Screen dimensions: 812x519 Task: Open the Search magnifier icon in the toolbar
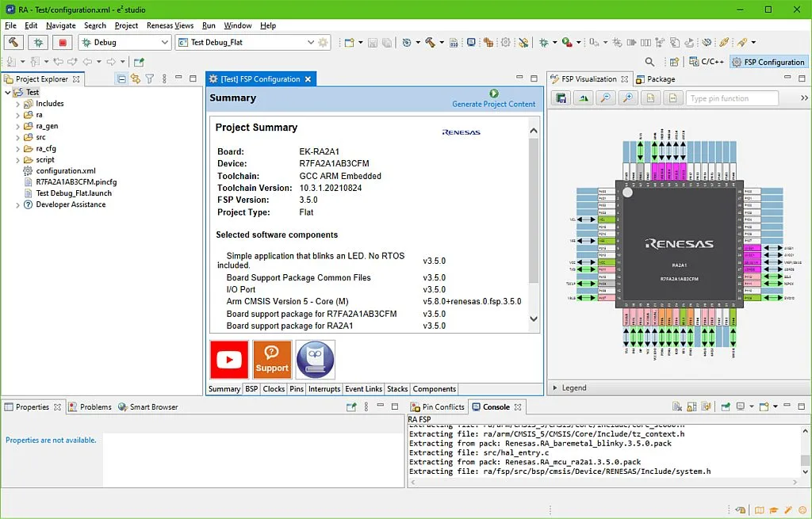tap(649, 61)
